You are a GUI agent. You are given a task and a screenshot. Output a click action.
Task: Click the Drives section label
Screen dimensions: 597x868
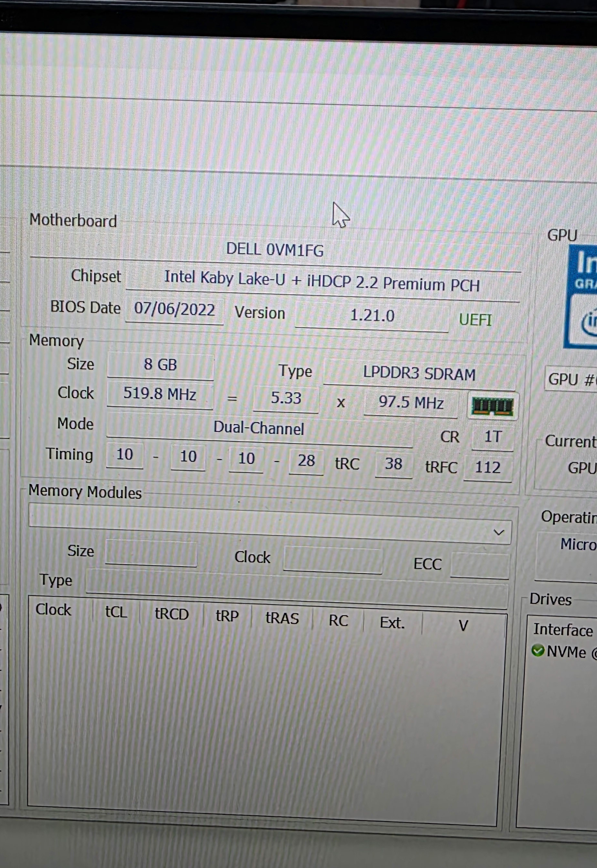[550, 600]
